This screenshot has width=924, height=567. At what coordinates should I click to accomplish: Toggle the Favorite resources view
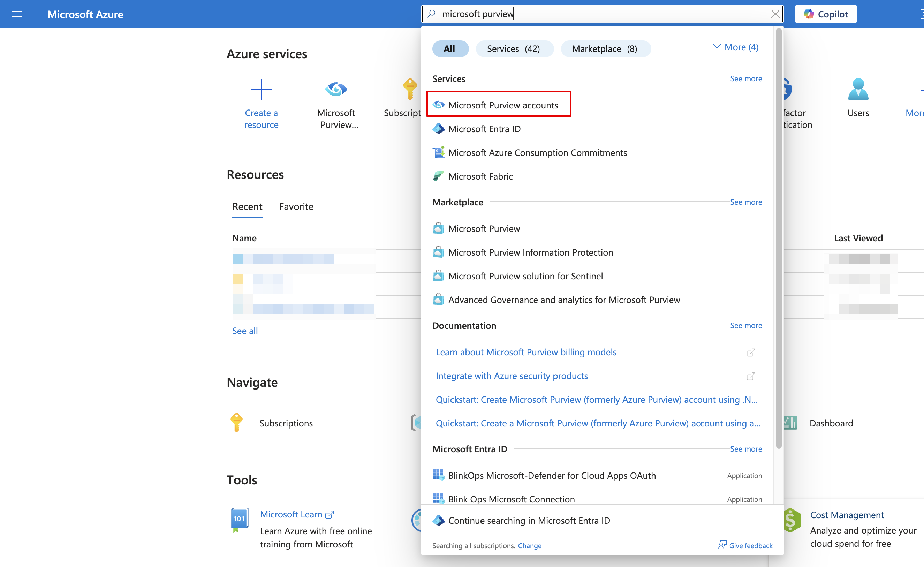point(296,205)
